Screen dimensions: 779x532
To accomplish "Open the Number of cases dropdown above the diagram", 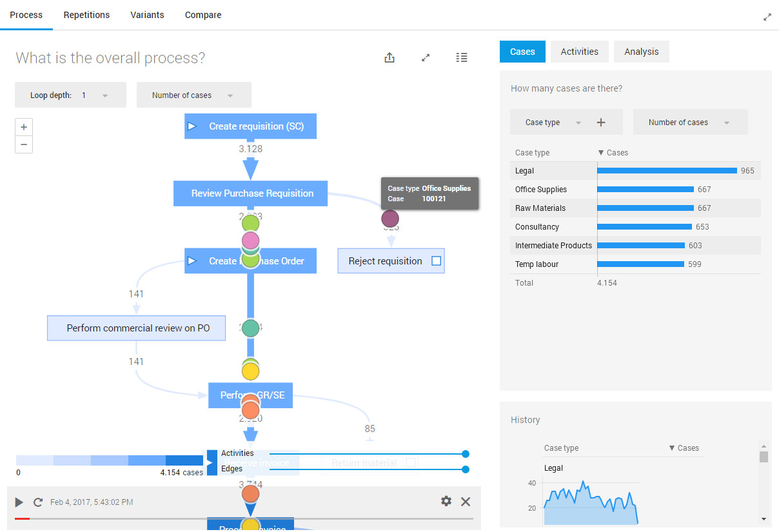I will tap(194, 95).
